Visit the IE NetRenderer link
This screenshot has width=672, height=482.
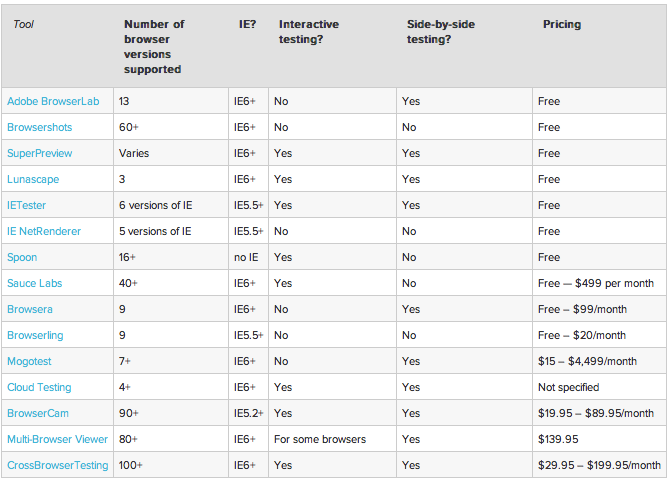click(44, 231)
